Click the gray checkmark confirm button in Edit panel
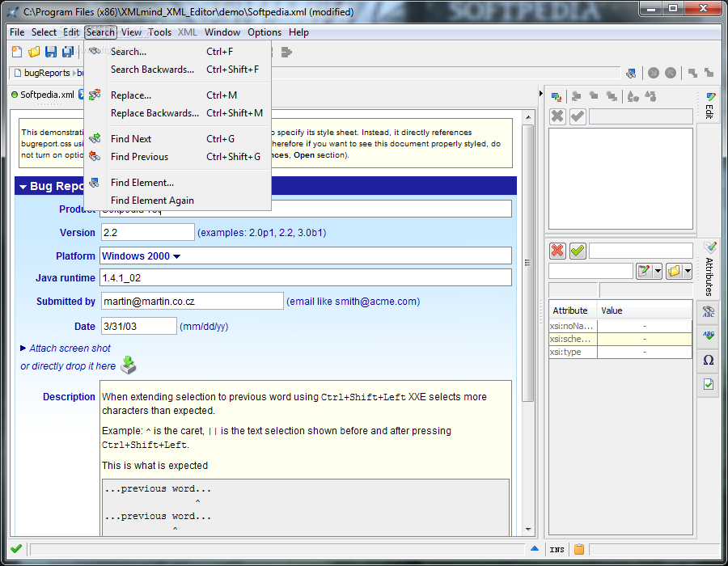 (x=578, y=116)
